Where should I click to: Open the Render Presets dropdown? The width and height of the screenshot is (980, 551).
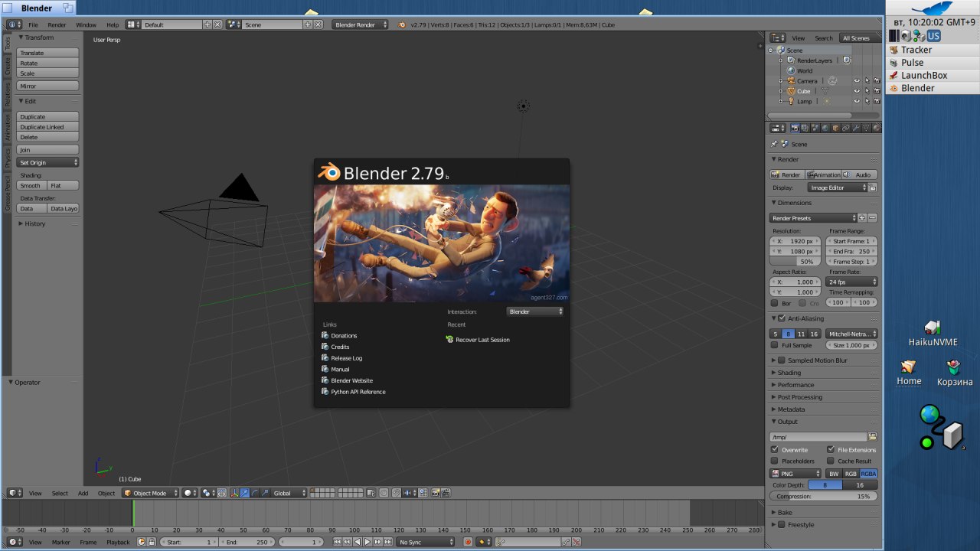[x=813, y=218]
